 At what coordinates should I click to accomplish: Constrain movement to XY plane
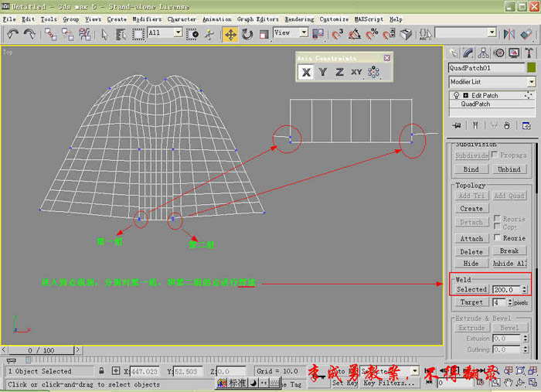(356, 72)
